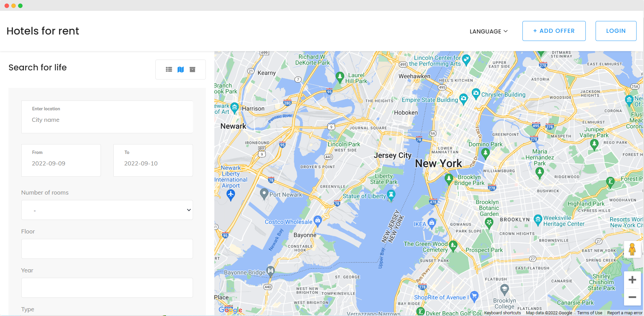Select the Domino Park marker

[x=486, y=154]
